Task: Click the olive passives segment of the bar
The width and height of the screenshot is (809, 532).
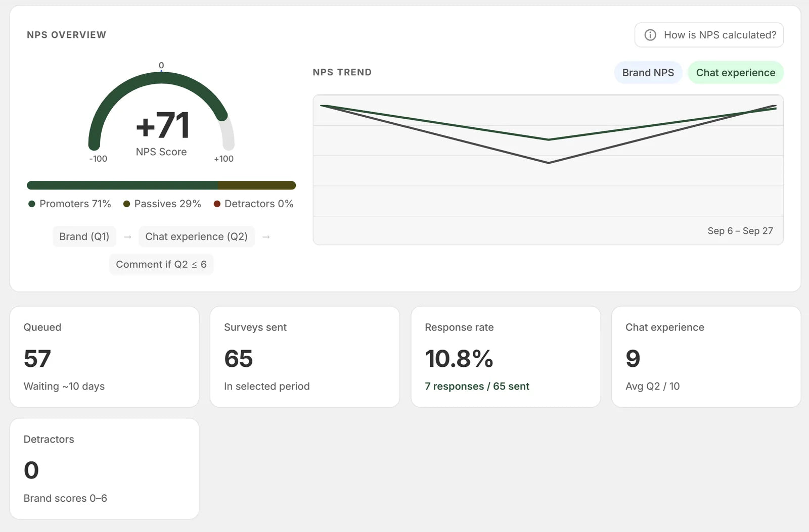Action: (x=257, y=185)
